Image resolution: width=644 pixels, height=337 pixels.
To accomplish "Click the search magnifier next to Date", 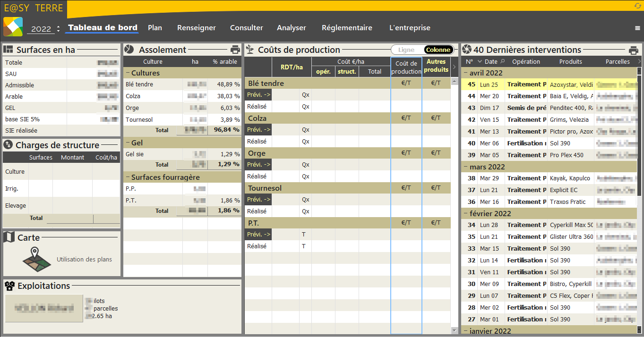I will point(503,61).
